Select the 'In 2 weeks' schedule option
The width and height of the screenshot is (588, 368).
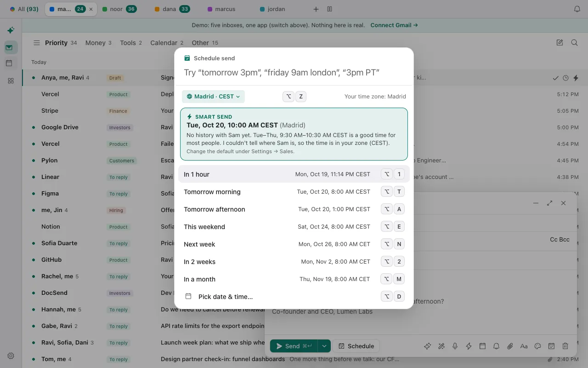[294, 262]
